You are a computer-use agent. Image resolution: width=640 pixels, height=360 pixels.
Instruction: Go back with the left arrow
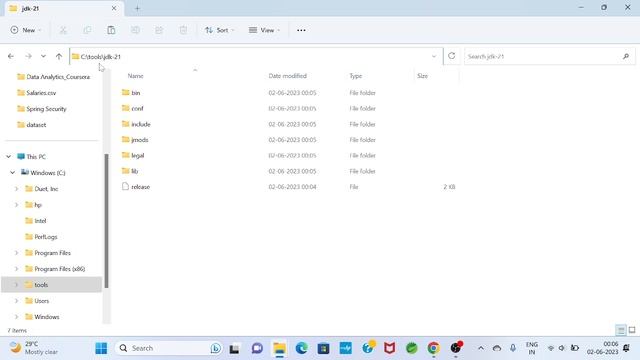pyautogui.click(x=11, y=56)
